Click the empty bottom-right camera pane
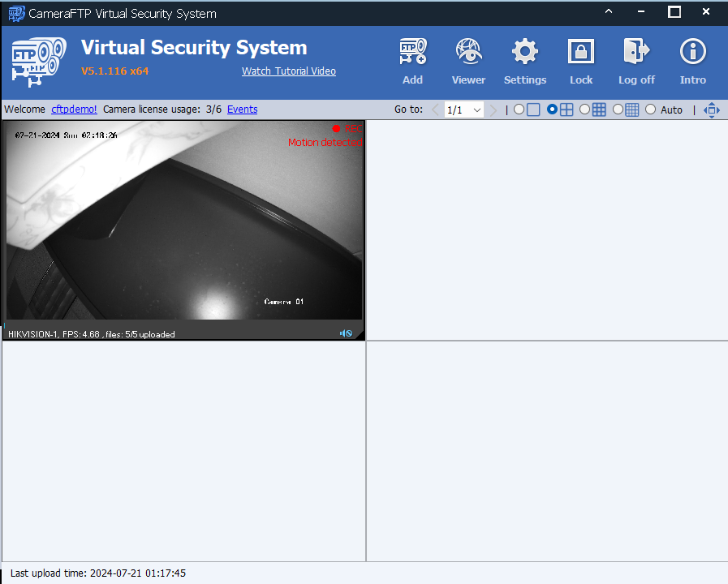Viewport: 728px width, 584px height. pos(546,450)
